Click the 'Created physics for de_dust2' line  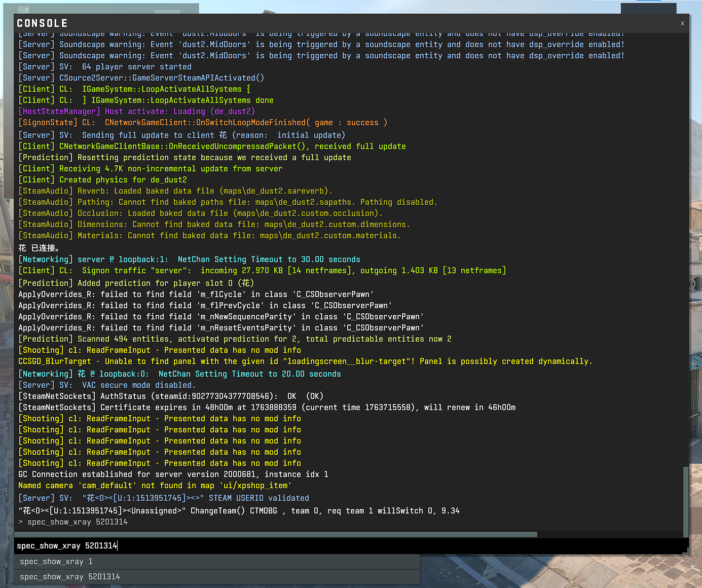pos(103,180)
